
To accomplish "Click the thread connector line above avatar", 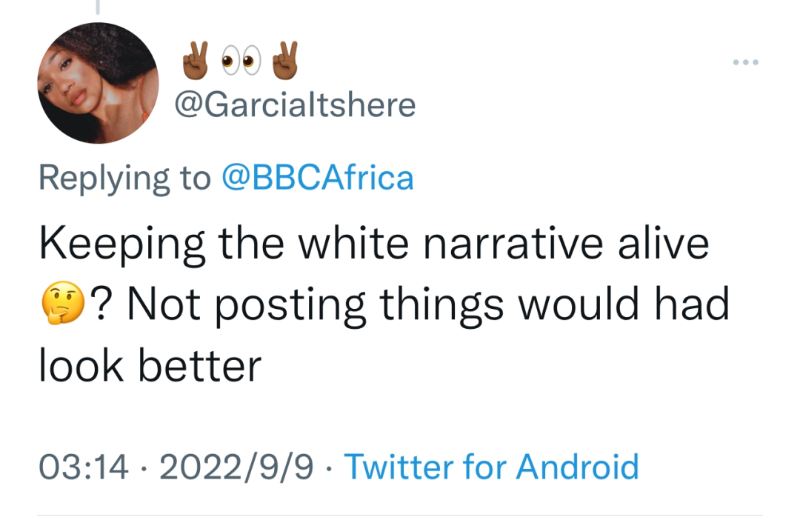I will (98, 8).
